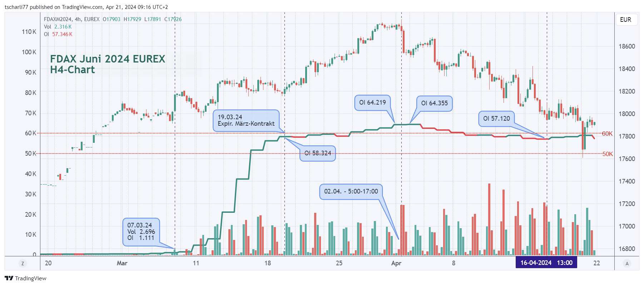
Task: Click the red 60K line label
Action: 607,134
